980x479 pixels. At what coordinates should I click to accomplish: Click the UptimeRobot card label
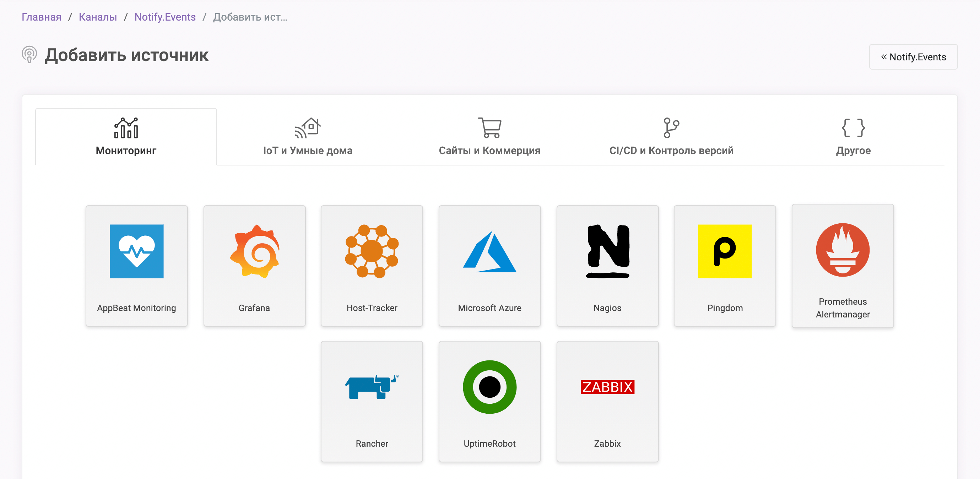pos(489,443)
